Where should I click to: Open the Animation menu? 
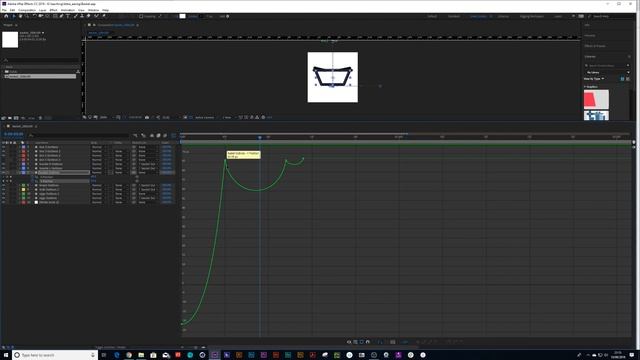(68, 10)
